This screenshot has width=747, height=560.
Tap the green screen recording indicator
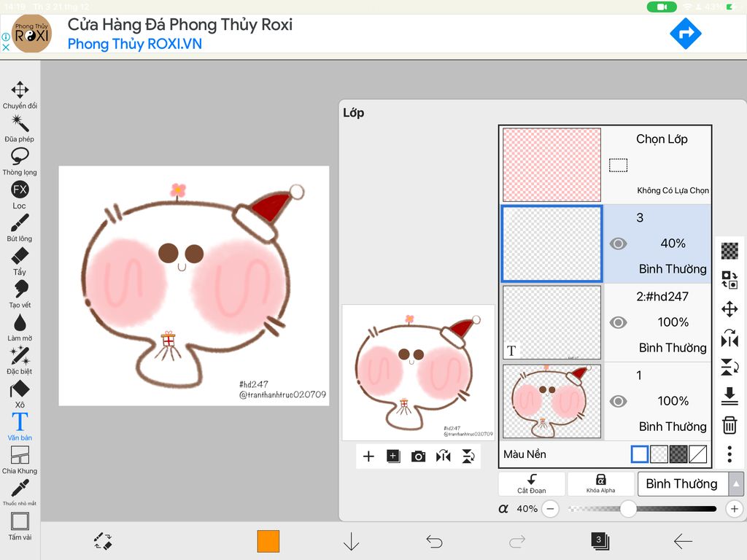pos(662,7)
